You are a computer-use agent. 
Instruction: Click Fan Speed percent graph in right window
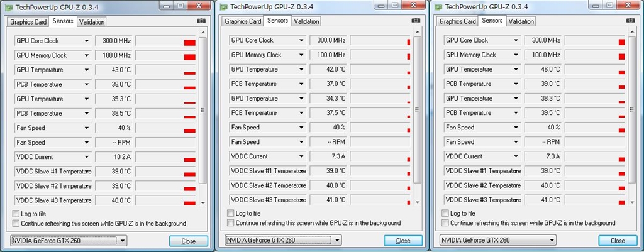coord(595,127)
